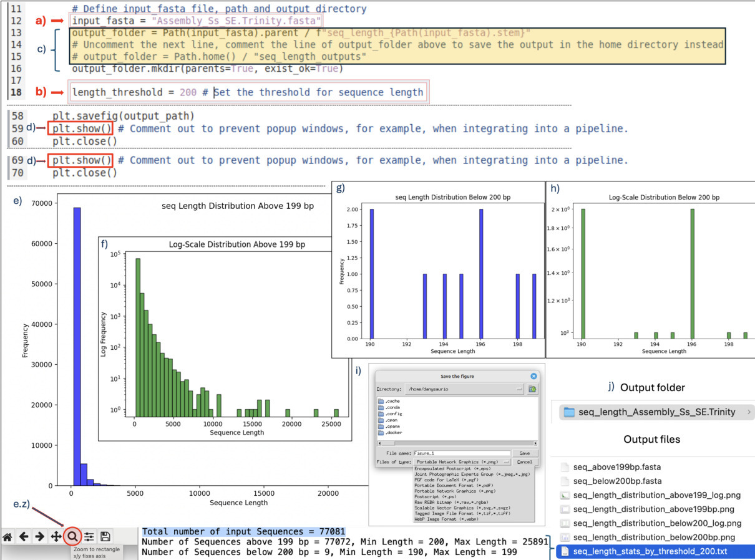Click the forward arrow navigation icon
This screenshot has width=755, height=560.
point(40,536)
